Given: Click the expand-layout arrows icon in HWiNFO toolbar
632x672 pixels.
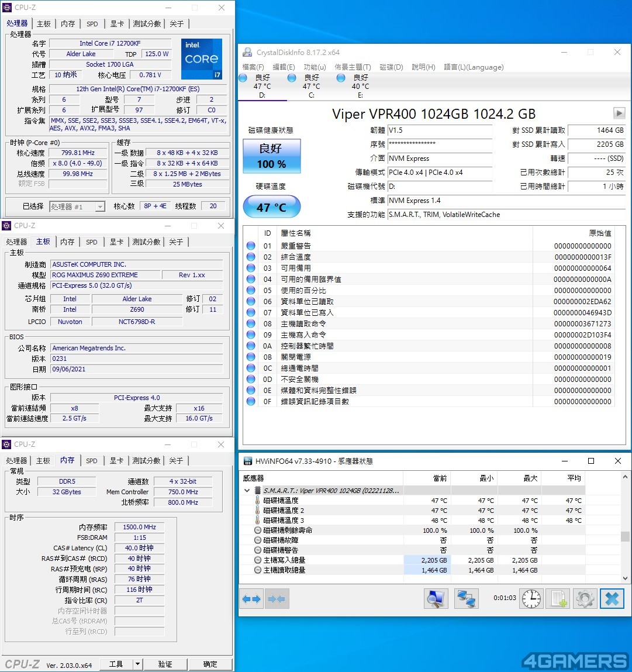Looking at the screenshot, I should pyautogui.click(x=251, y=599).
